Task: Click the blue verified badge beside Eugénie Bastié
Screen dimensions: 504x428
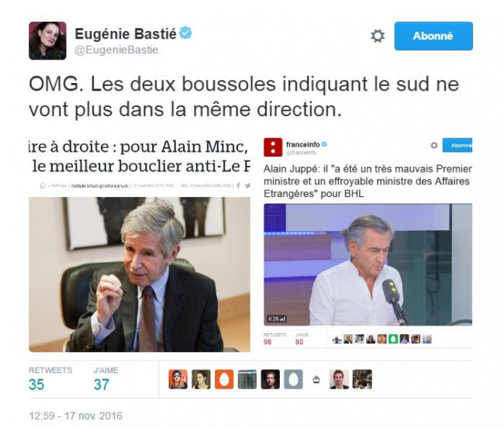Action: coord(185,33)
